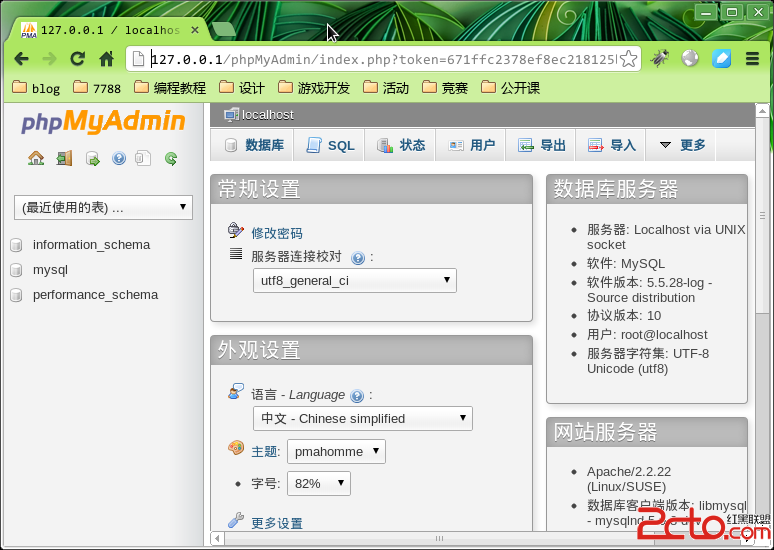Screen dimensions: 774x550
Task: Expand the 更多 tab menu
Action: pyautogui.click(x=683, y=145)
